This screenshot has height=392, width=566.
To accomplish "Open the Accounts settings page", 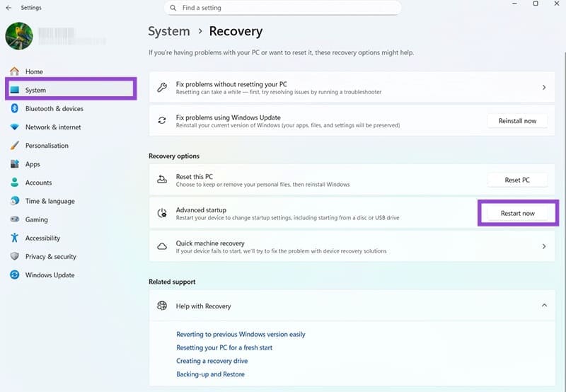I will pyautogui.click(x=38, y=183).
